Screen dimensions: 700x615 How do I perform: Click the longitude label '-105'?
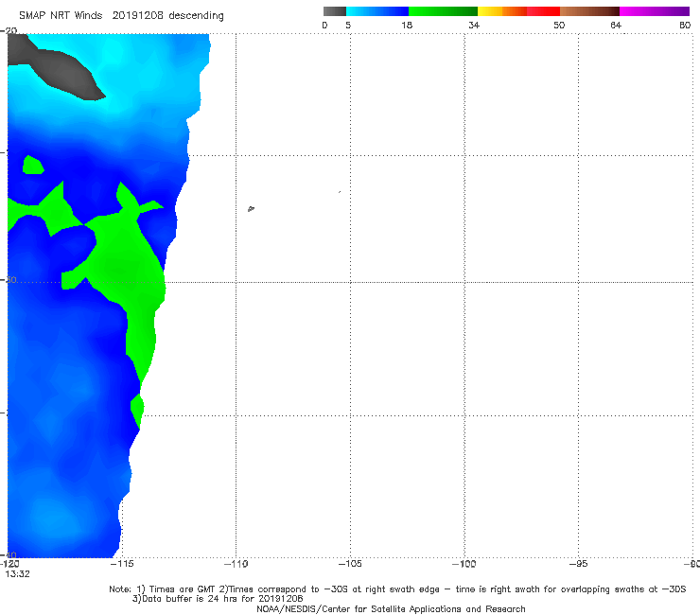point(350,564)
